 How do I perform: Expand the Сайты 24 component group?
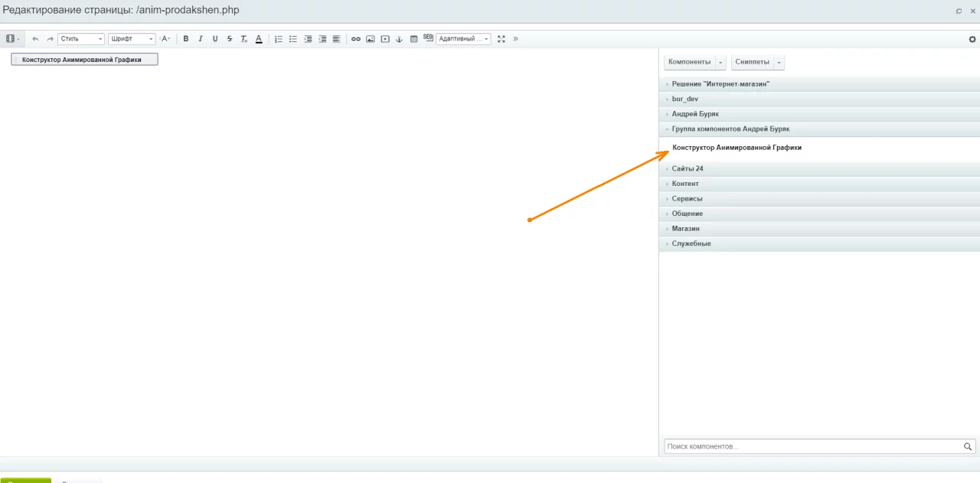(x=688, y=168)
